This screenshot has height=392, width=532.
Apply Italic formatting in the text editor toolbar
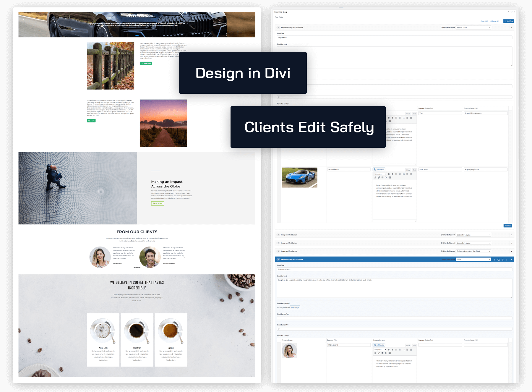pyautogui.click(x=392, y=349)
